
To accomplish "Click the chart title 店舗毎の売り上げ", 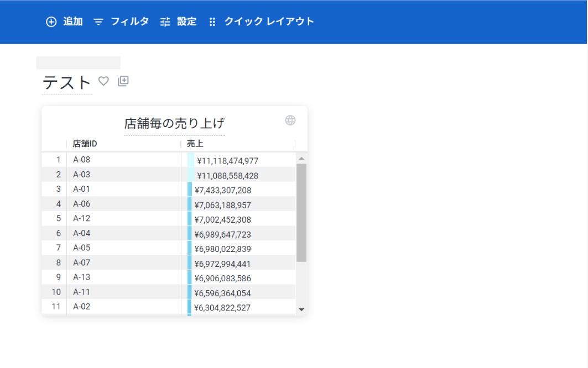I will pyautogui.click(x=175, y=123).
